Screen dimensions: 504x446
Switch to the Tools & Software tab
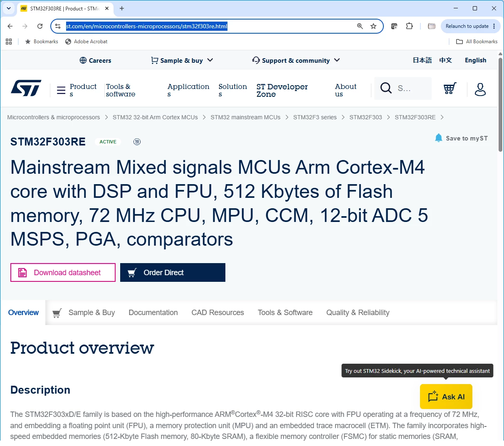(x=285, y=313)
